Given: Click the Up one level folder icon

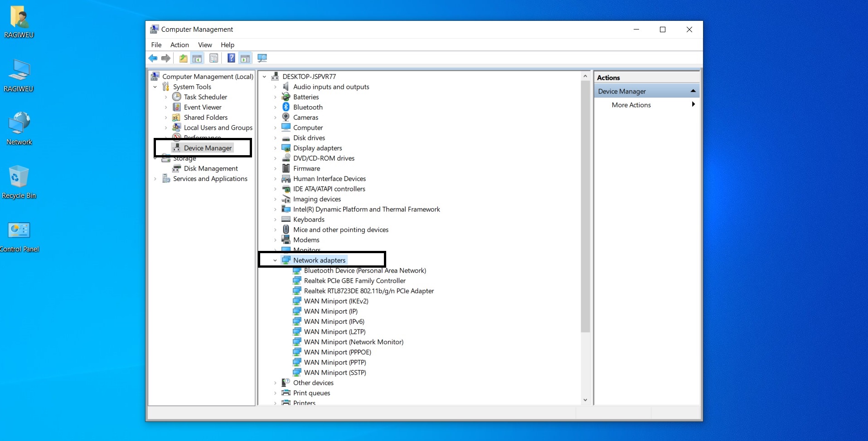Looking at the screenshot, I should click(183, 58).
